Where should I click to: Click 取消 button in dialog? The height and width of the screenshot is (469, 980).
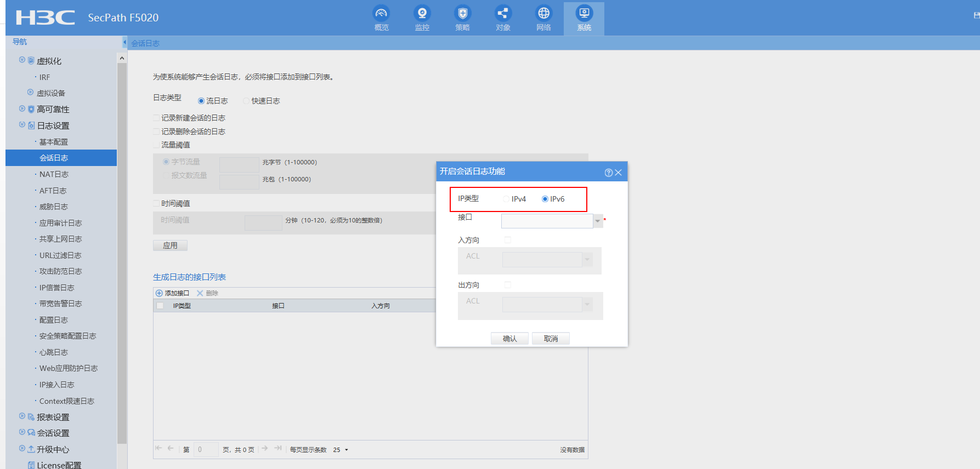(551, 339)
